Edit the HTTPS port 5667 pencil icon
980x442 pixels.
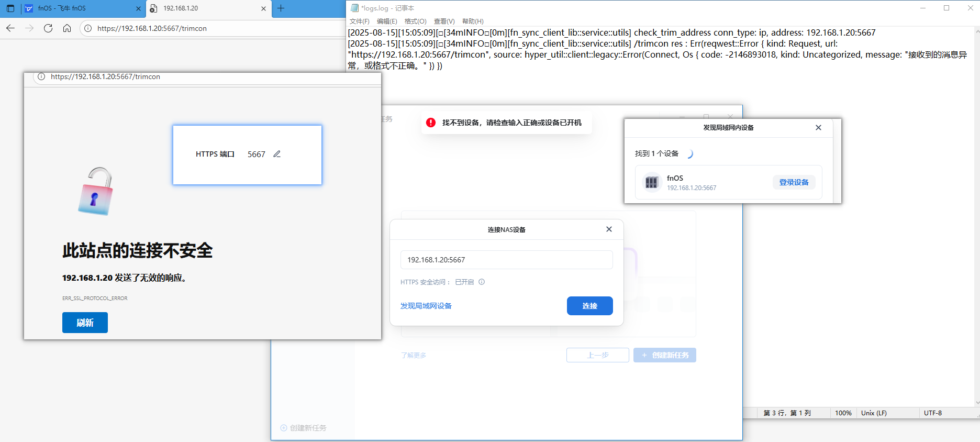tap(277, 154)
